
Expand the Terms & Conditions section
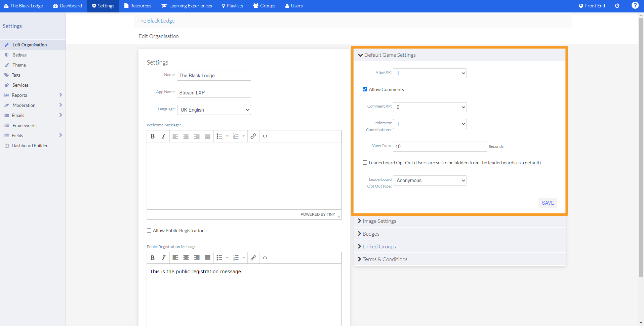point(385,259)
